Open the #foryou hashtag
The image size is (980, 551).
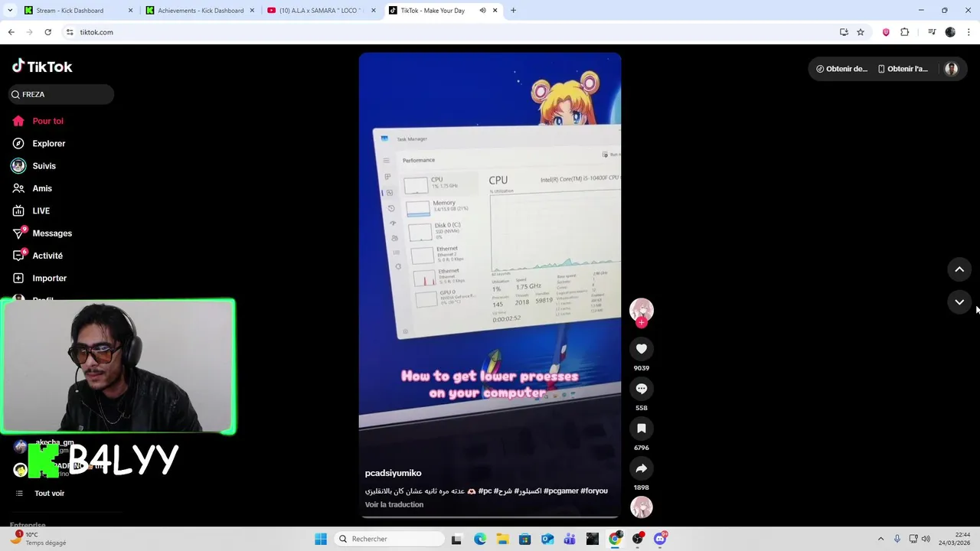click(594, 491)
